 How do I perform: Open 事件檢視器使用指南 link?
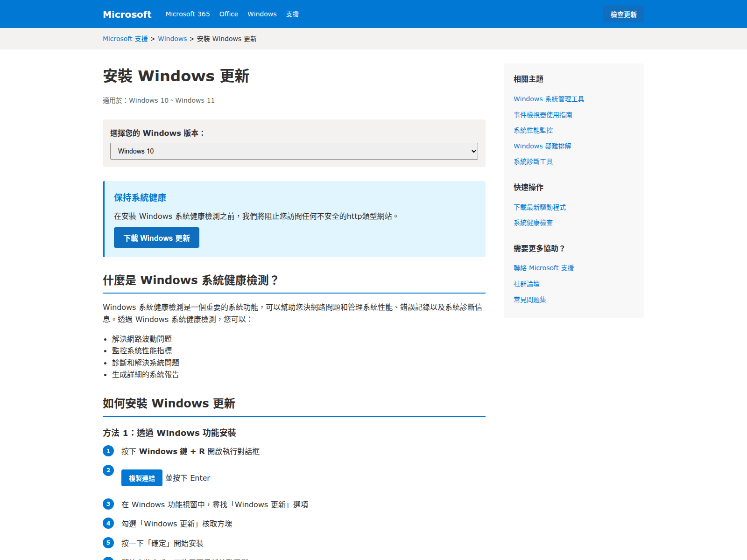[x=543, y=115]
